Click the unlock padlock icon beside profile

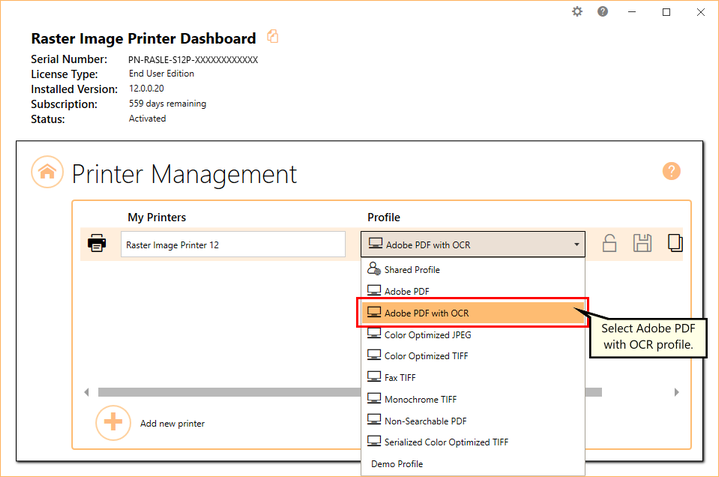tap(609, 243)
